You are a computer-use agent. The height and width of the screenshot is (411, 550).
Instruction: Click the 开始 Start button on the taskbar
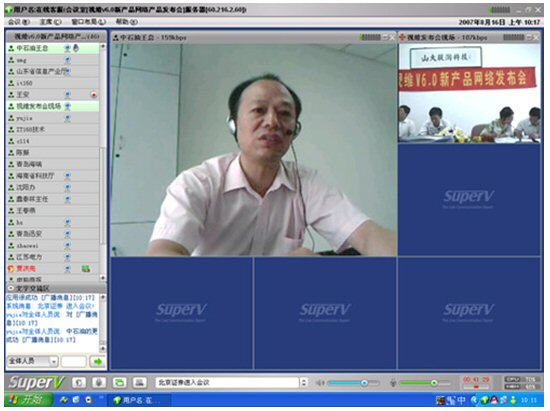(x=27, y=400)
